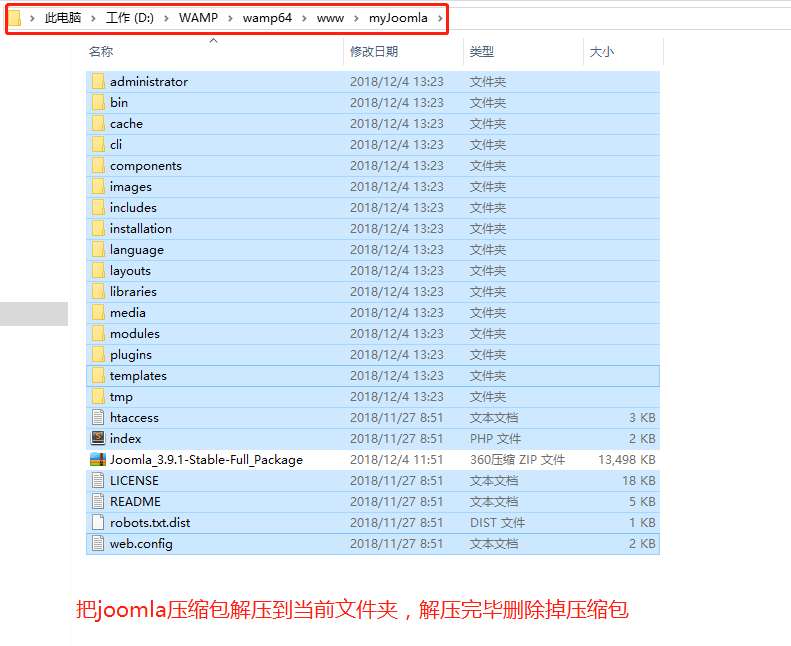This screenshot has height=646, width=791.
Task: Click the robots.txt.dist file icon
Action: click(98, 522)
